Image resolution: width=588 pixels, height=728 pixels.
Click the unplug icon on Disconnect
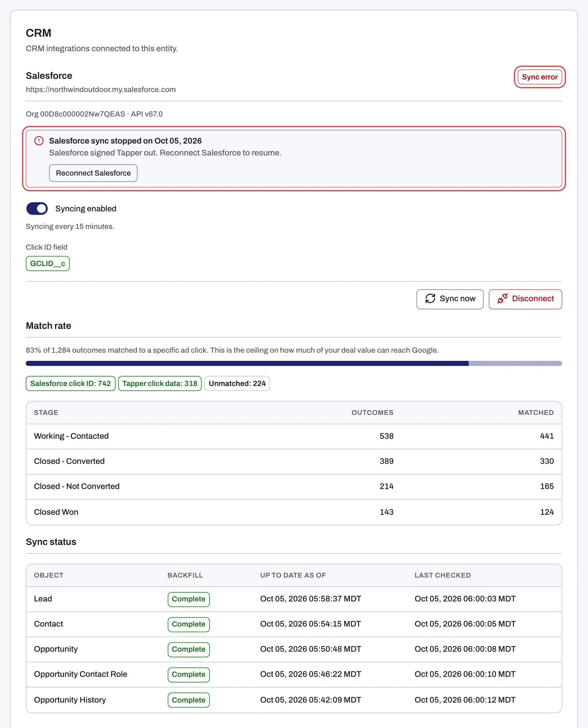coord(502,299)
